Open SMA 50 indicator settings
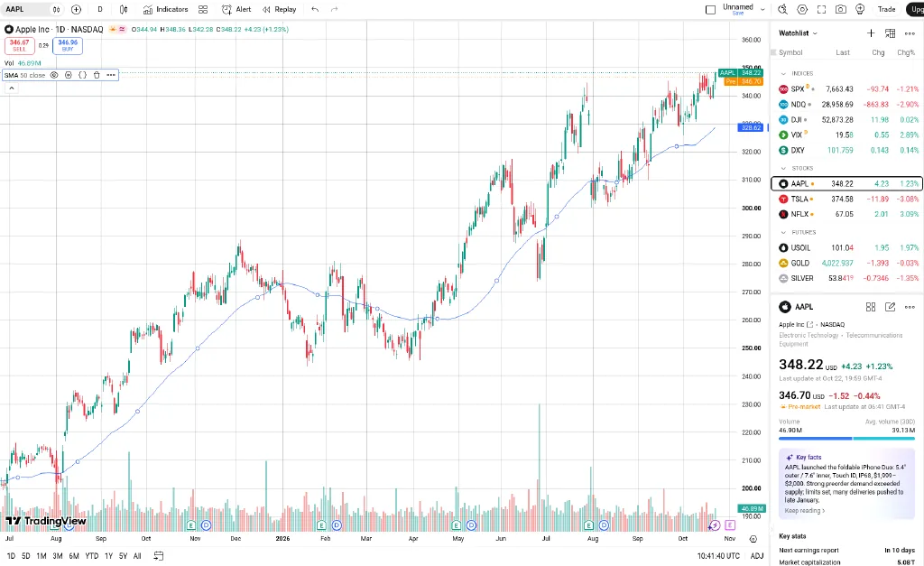Image resolution: width=924 pixels, height=566 pixels. click(x=69, y=76)
